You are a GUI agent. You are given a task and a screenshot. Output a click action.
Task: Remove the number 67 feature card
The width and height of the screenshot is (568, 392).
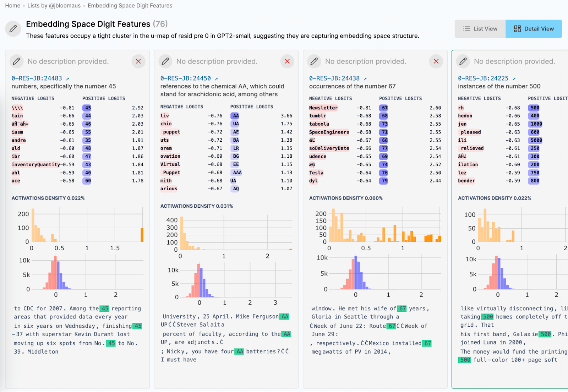coord(436,61)
